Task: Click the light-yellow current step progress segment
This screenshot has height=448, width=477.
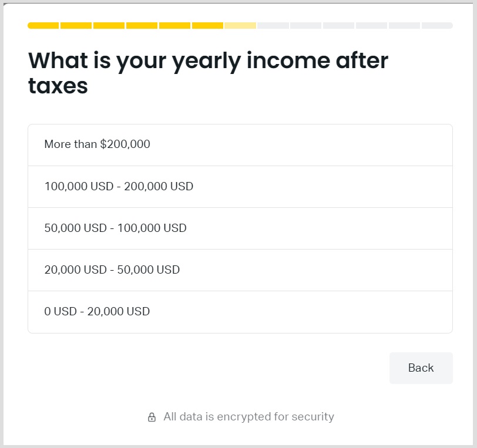Action: 240,26
